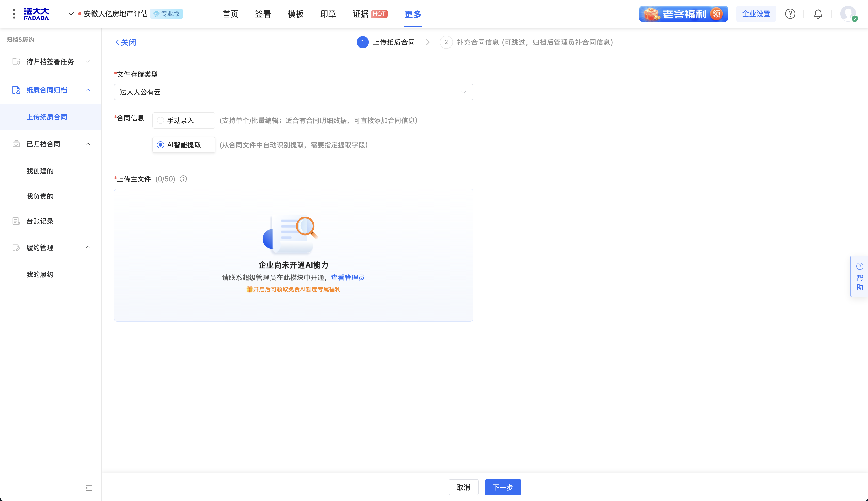The height and width of the screenshot is (501, 868).
Task: Open the company switcher dropdown arrow
Action: 71,14
